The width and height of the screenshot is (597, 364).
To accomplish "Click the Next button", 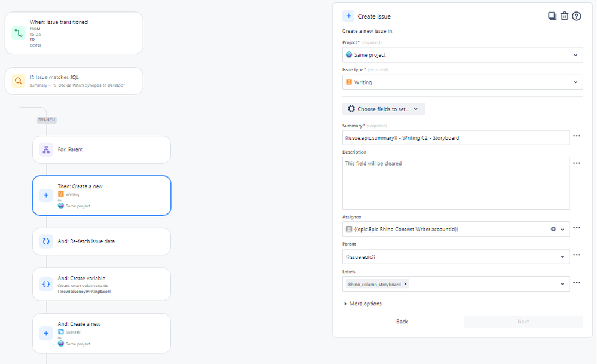I will 523,322.
